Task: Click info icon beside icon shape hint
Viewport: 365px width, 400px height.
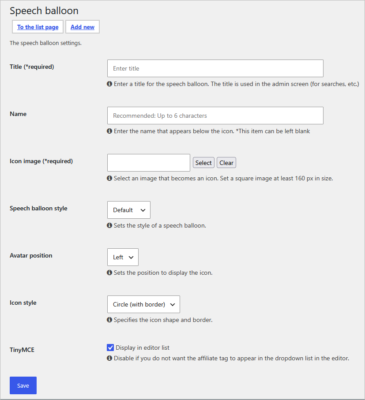Action: coord(109,320)
